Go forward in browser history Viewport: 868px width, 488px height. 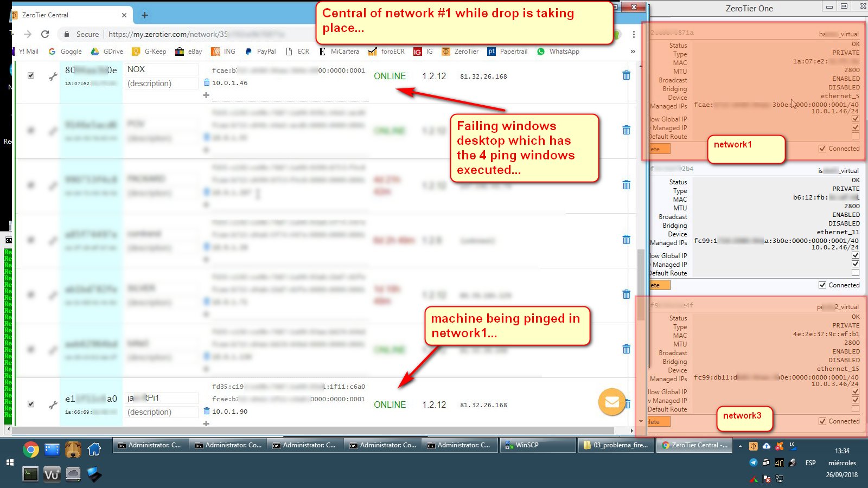point(28,34)
